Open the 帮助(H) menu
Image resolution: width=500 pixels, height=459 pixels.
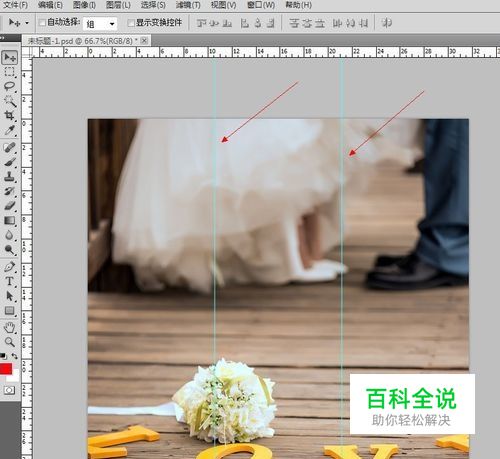click(298, 5)
